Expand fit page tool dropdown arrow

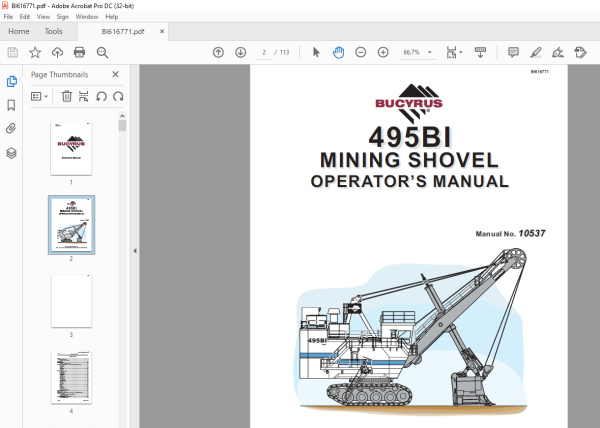pos(461,52)
